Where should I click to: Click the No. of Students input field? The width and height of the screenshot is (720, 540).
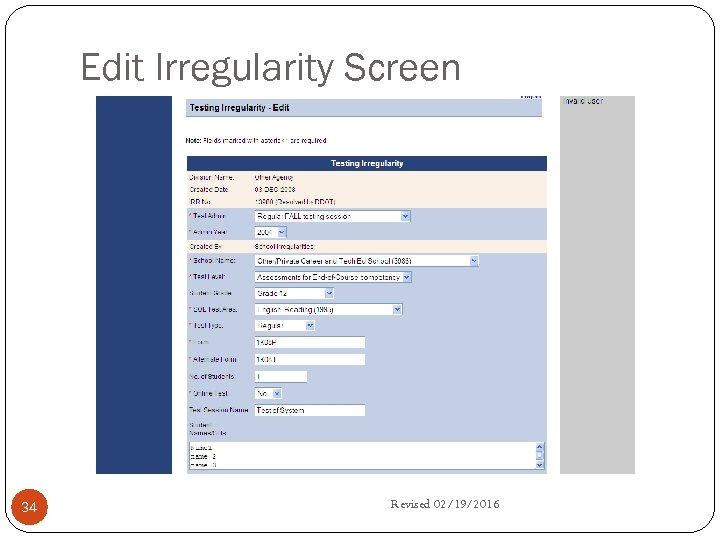pyautogui.click(x=281, y=377)
